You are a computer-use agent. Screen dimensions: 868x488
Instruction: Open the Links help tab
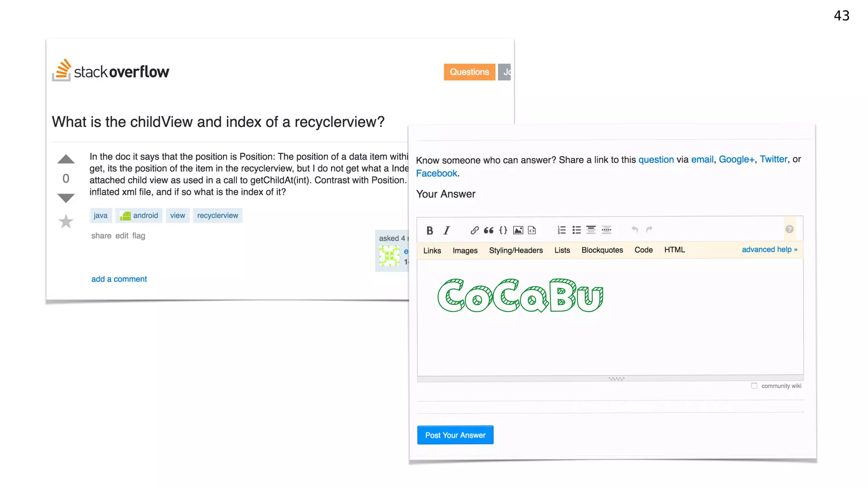click(x=432, y=250)
